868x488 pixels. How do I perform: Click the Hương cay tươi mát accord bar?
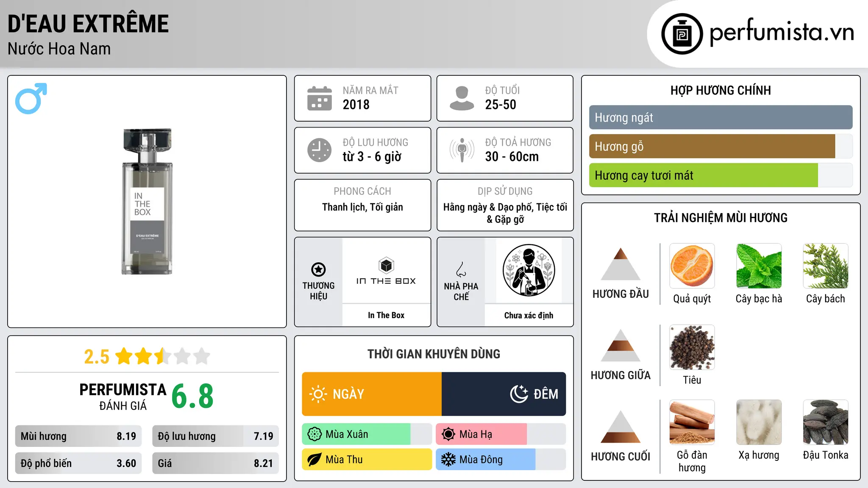pos(721,175)
